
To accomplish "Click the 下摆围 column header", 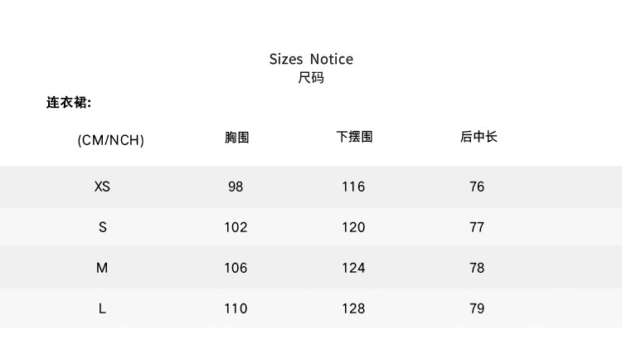I will (x=354, y=137).
